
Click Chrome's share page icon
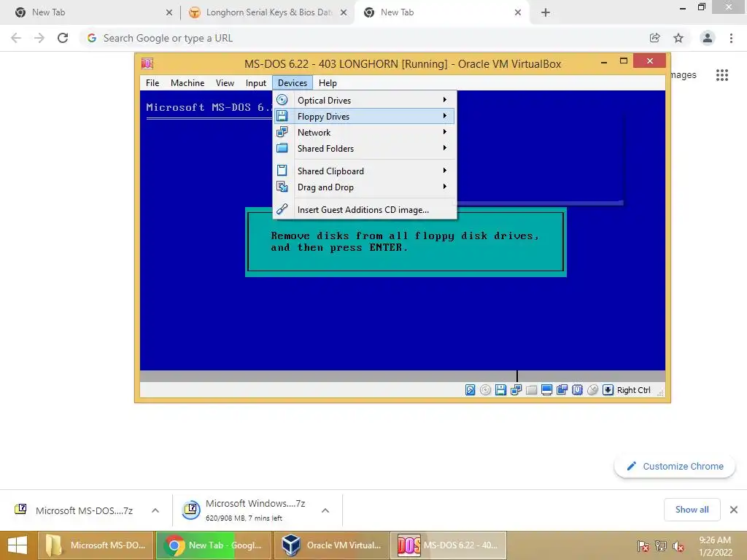654,38
